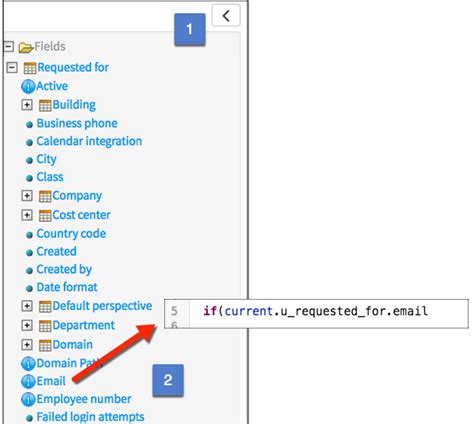Click the info icon beside Active
Image resolution: width=474 pixels, height=424 pixels.
tap(28, 86)
